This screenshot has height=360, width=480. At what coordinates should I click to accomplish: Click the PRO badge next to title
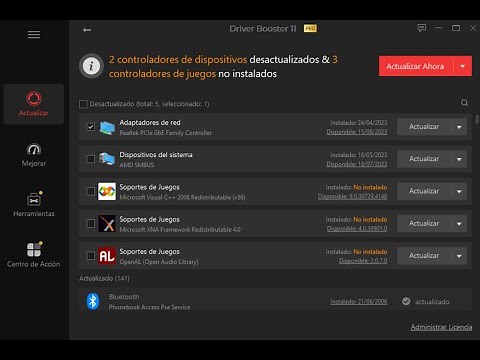pos(310,29)
